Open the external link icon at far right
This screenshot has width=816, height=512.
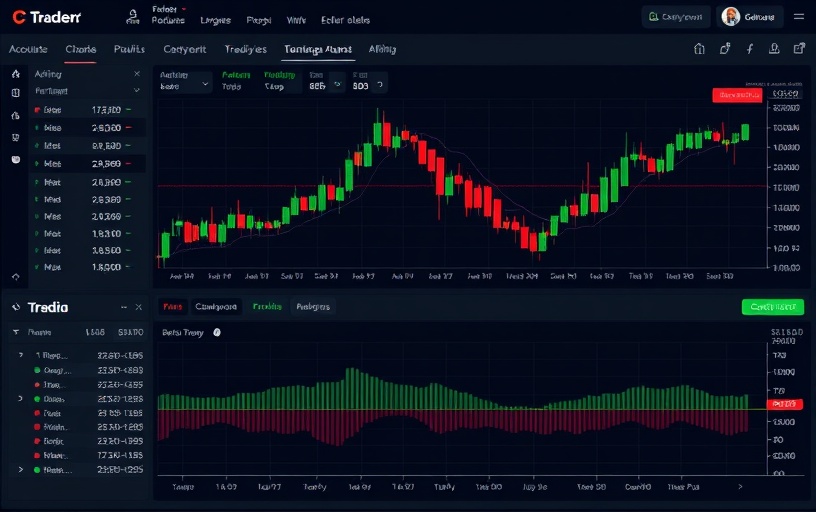798,48
